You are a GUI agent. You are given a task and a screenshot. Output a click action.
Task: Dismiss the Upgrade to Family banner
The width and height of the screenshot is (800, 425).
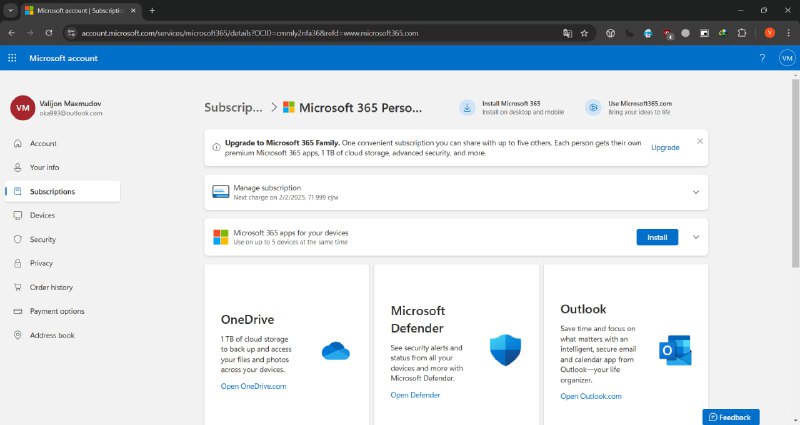click(700, 141)
